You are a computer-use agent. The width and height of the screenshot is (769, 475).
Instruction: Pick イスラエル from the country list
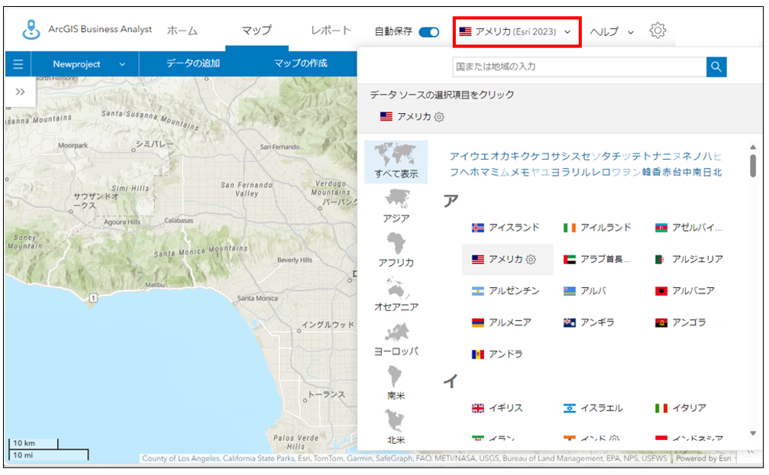(593, 408)
